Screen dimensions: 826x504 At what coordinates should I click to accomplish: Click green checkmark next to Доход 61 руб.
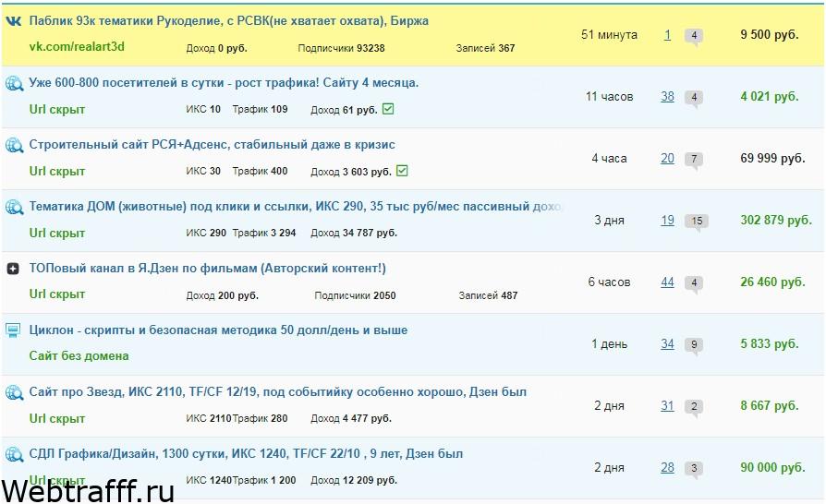point(388,109)
